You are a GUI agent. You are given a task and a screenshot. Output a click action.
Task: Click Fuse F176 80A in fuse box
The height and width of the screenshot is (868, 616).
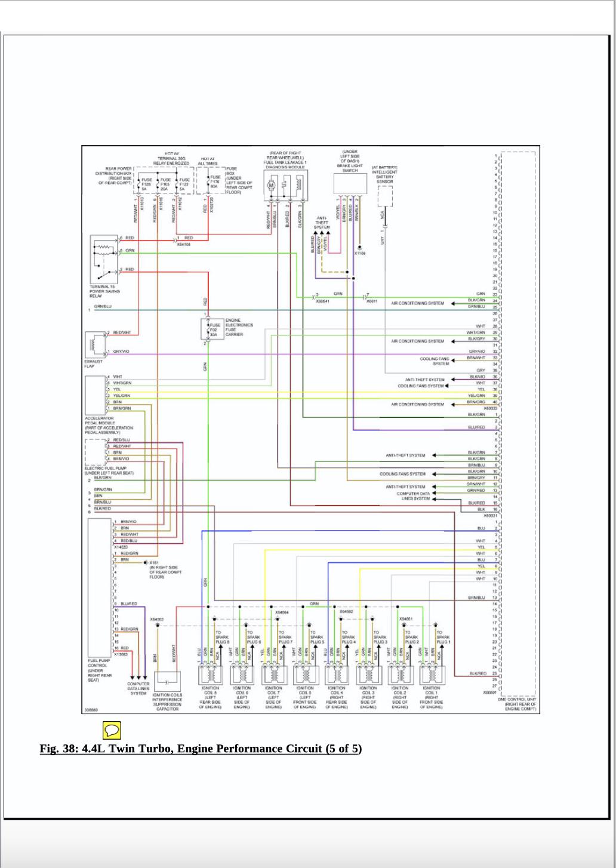[x=215, y=181]
